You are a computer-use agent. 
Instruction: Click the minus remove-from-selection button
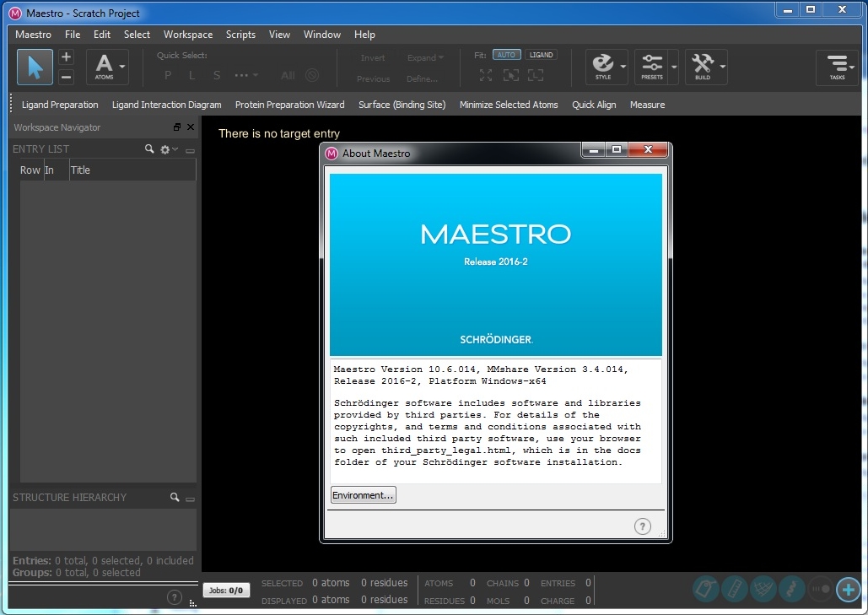[x=66, y=77]
